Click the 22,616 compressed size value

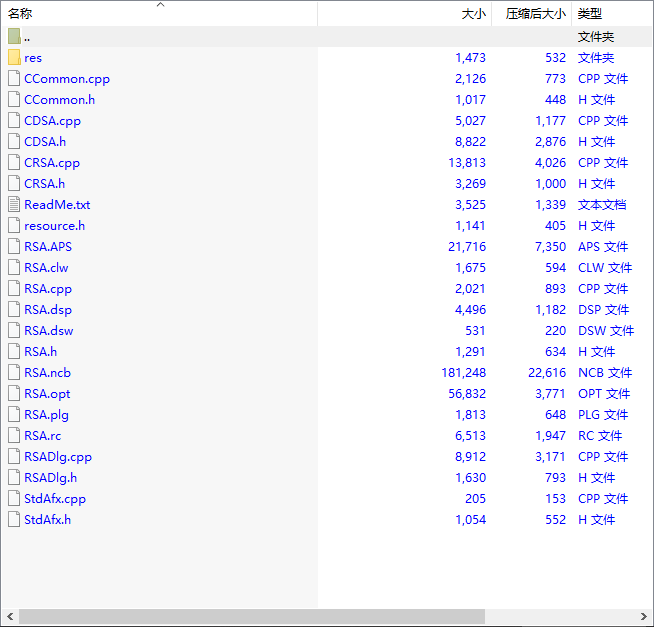pos(547,373)
